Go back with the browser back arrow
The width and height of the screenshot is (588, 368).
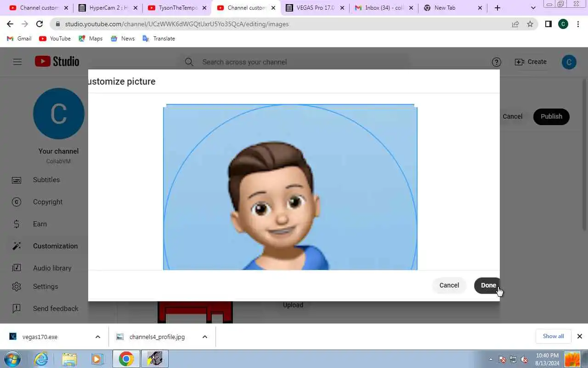tap(10, 24)
